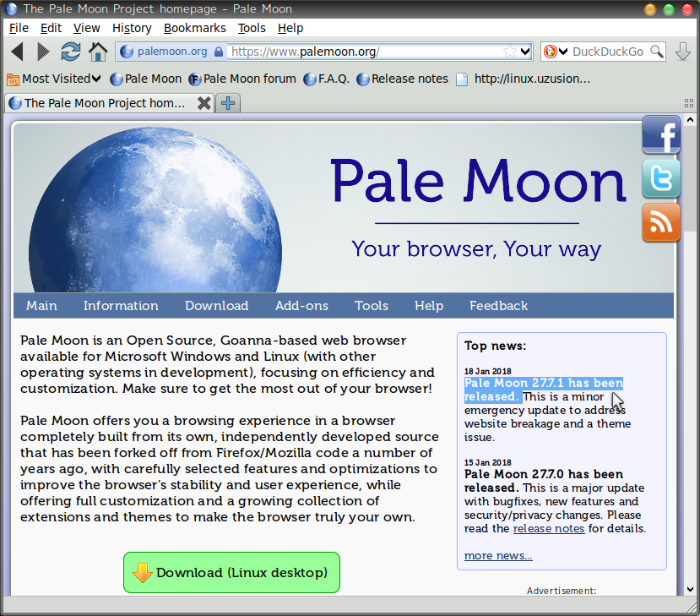Open the Download site navigation item

click(x=216, y=306)
